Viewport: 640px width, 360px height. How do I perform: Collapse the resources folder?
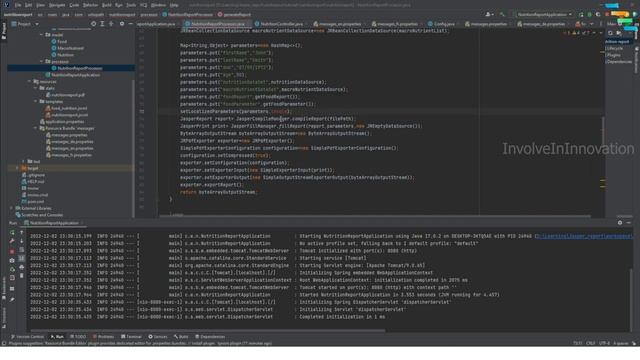(29, 82)
